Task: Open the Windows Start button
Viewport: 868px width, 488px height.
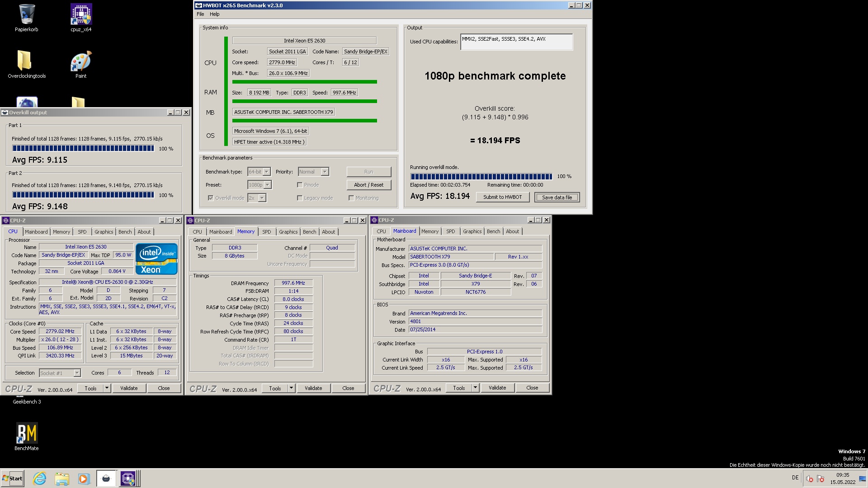Action: pyautogui.click(x=12, y=479)
